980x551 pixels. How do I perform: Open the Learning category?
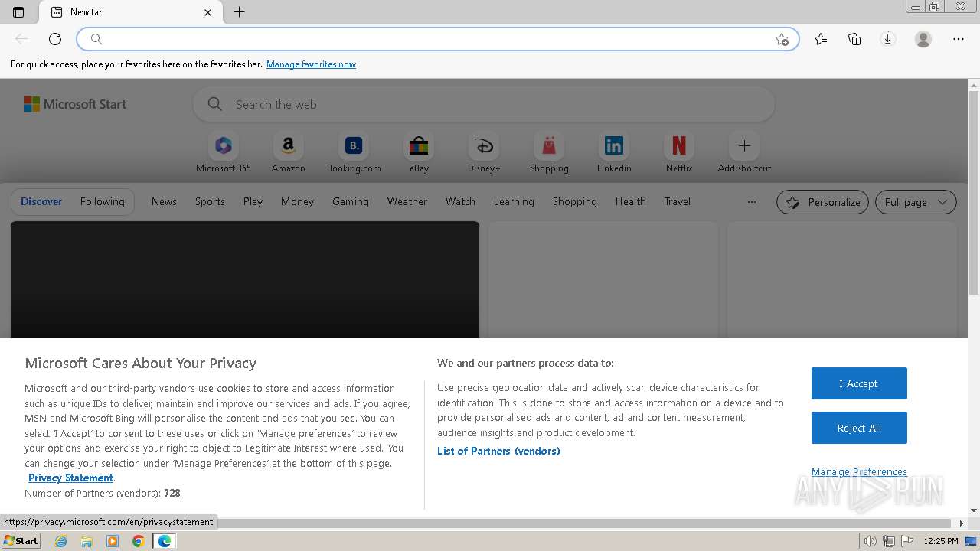514,201
